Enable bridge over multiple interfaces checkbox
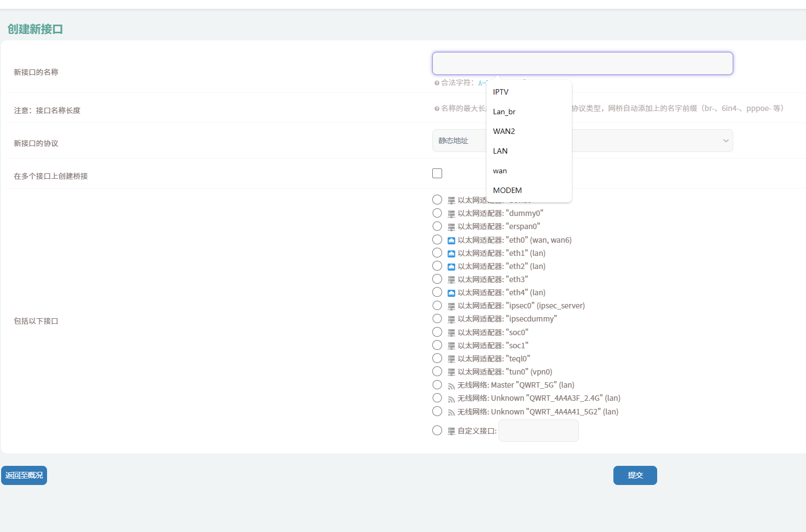This screenshot has height=532, width=806. tap(437, 173)
